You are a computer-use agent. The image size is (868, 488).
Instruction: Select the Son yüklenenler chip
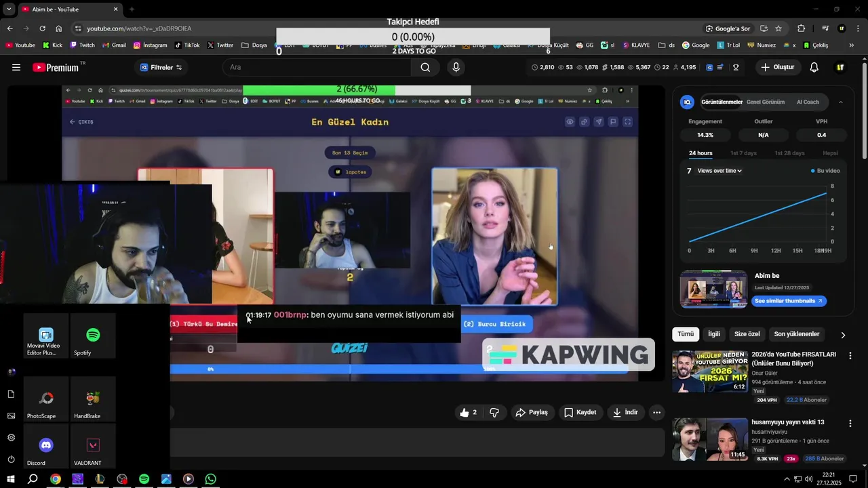(797, 334)
